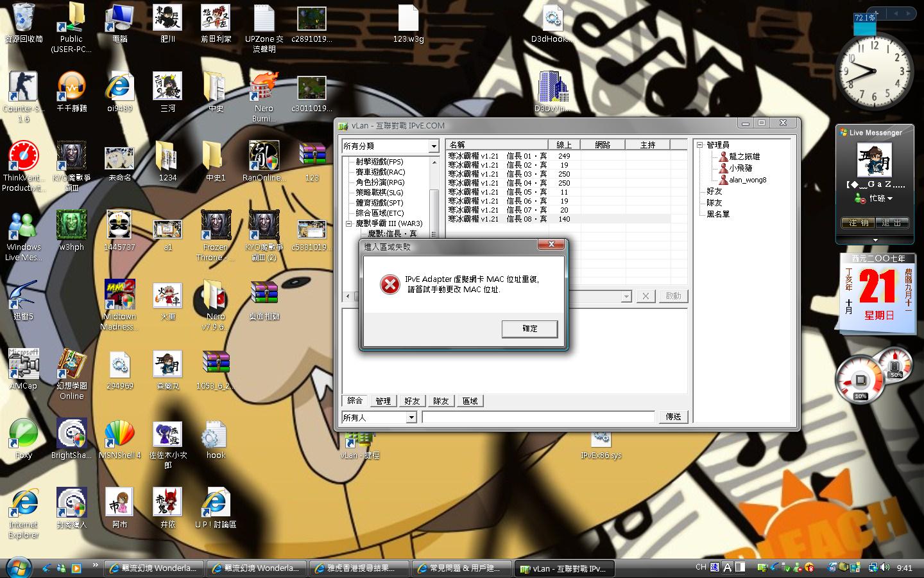Select user 龍之振雄 in admin list
This screenshot has height=578, width=924.
point(744,157)
